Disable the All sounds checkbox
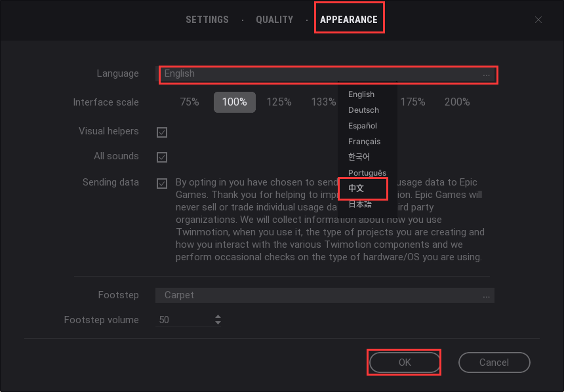Image resolution: width=564 pixels, height=392 pixels. 162,157
